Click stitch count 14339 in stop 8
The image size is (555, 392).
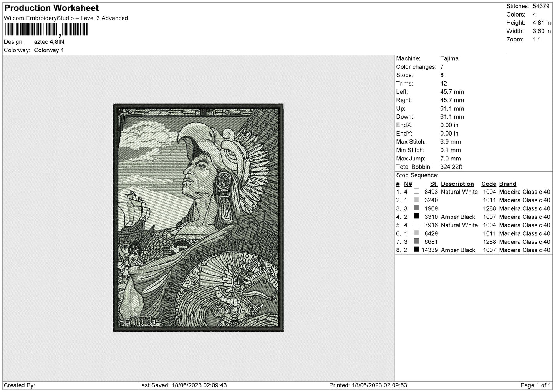[430, 250]
